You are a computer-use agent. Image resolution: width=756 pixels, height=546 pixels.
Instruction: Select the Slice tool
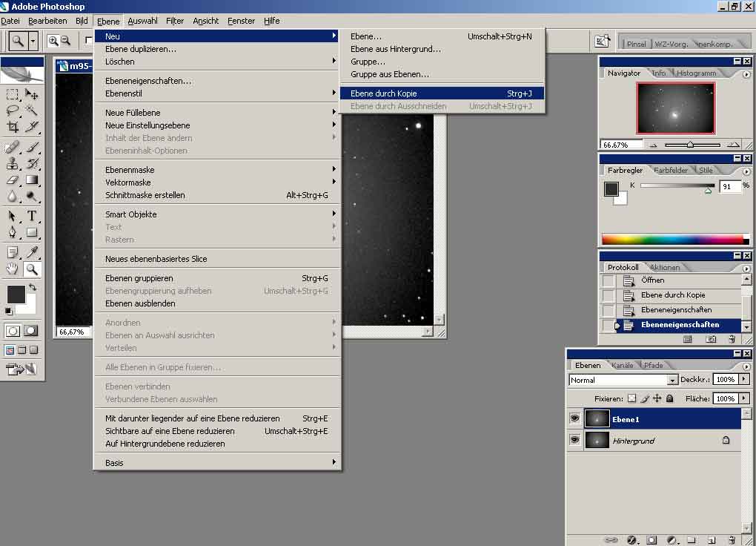coord(32,127)
